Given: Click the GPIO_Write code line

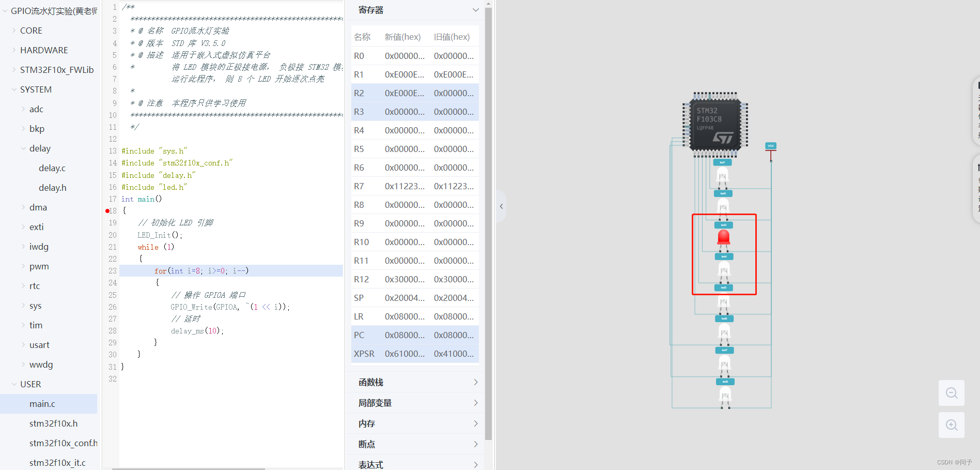Looking at the screenshot, I should click(230, 307).
